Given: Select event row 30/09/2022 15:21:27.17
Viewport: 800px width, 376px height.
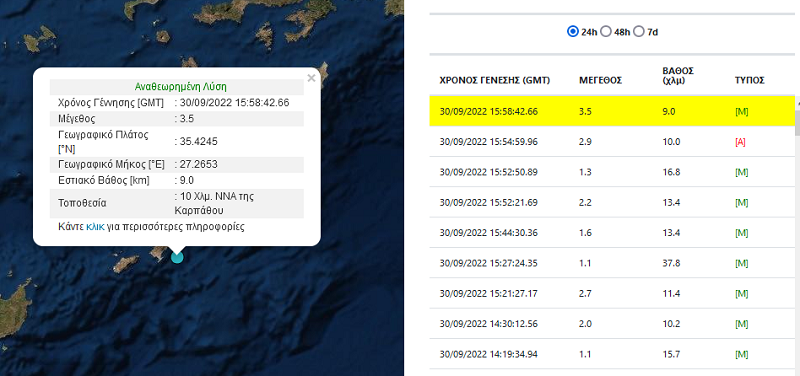Looking at the screenshot, I should point(612,293).
